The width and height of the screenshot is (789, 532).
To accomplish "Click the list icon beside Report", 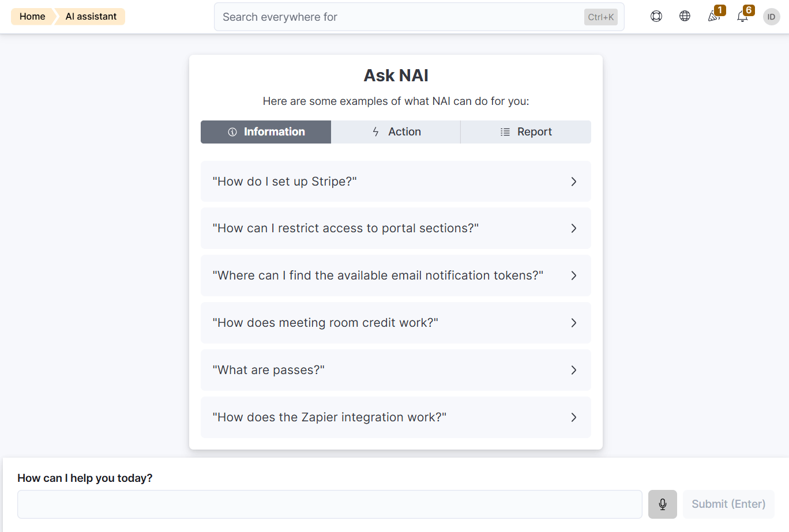I will tap(505, 132).
